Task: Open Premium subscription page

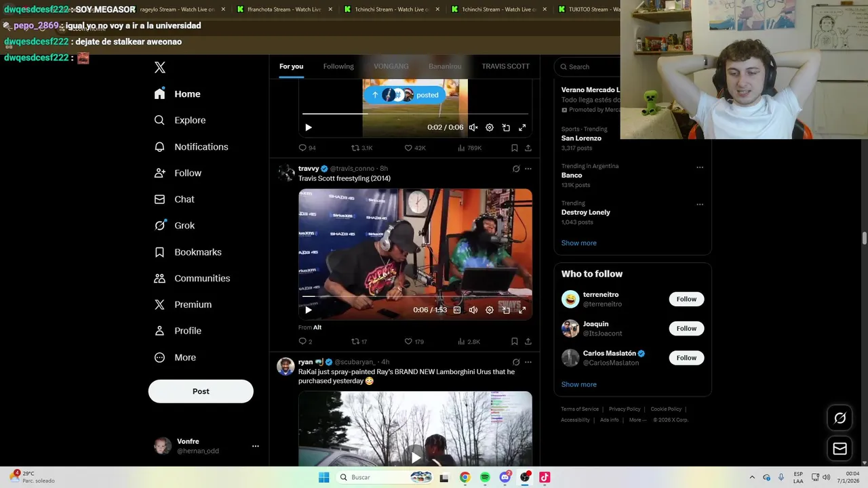Action: pyautogui.click(x=184, y=305)
